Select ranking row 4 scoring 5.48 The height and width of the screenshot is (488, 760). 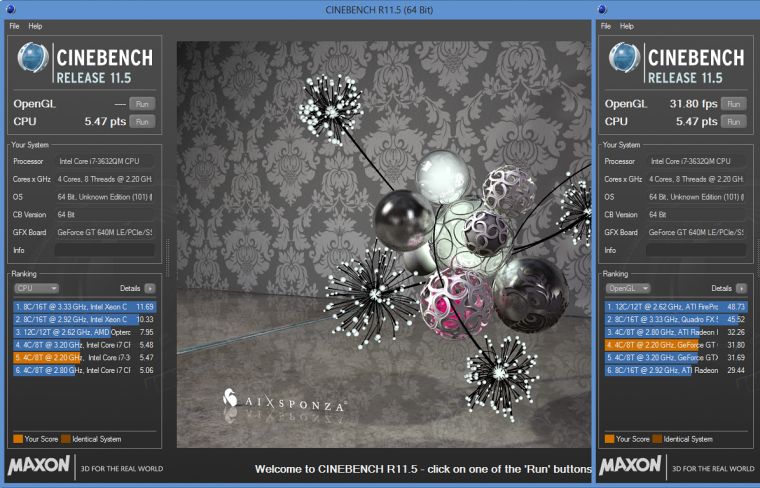[85, 345]
